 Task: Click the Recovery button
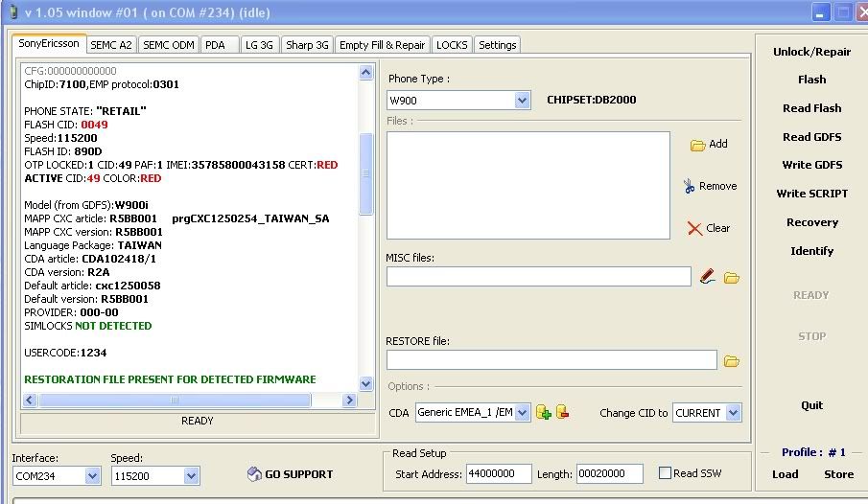coord(811,222)
